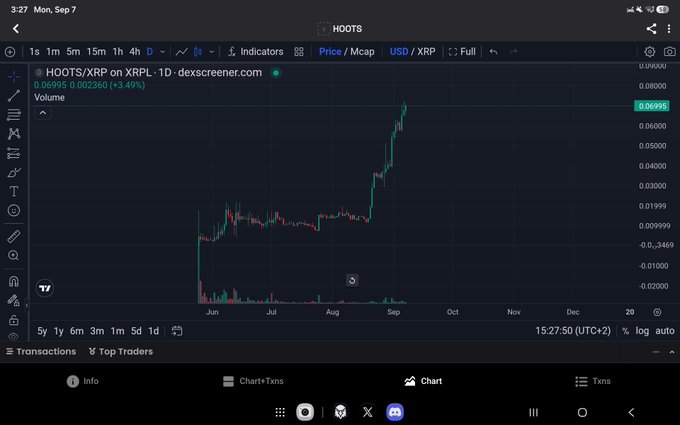Open chart settings gear
The width and height of the screenshot is (680, 425).
pos(650,52)
